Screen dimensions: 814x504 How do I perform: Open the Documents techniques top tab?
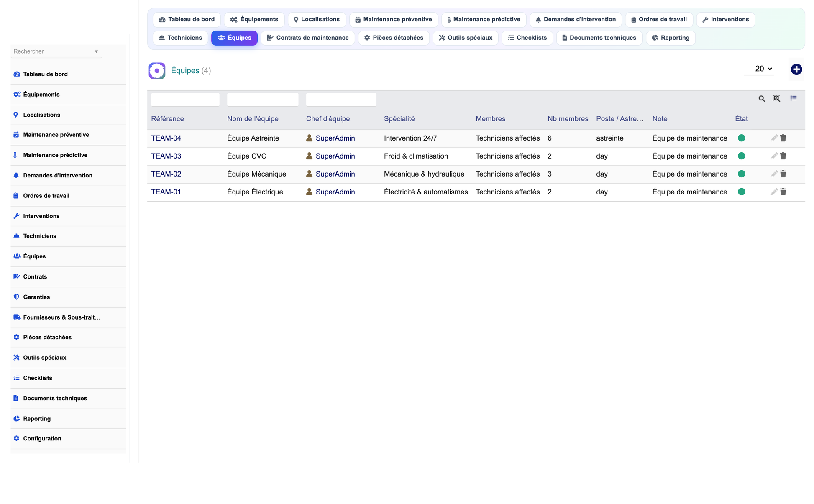click(x=599, y=38)
